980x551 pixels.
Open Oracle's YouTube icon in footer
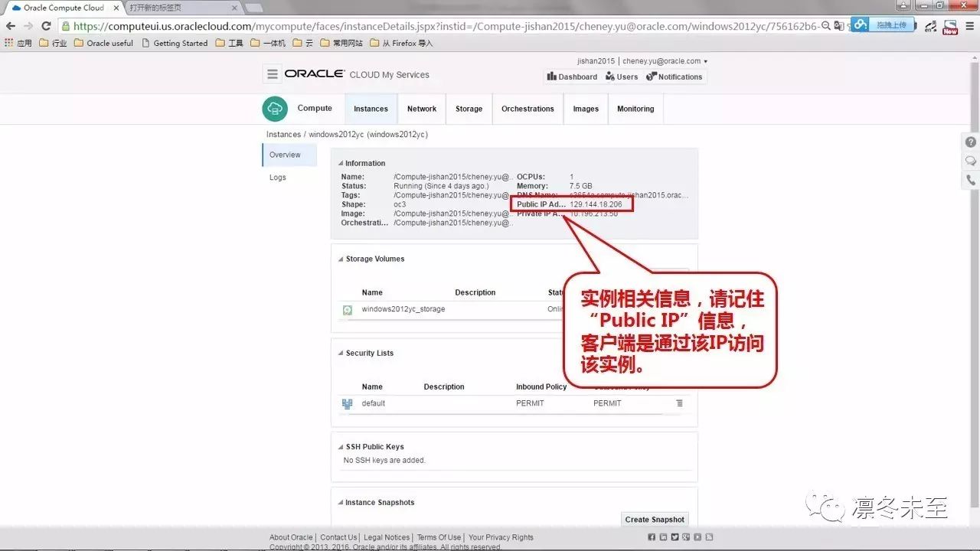[697, 537]
